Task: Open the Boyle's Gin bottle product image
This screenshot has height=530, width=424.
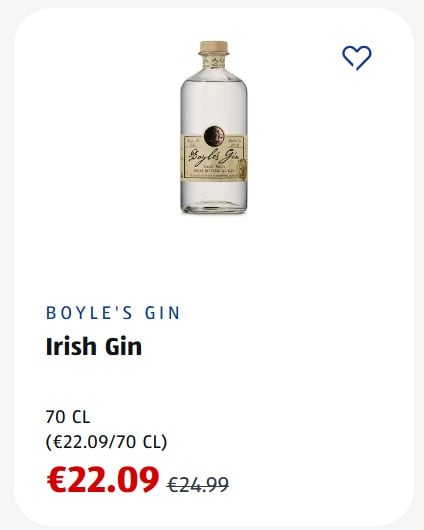Action: (214, 127)
